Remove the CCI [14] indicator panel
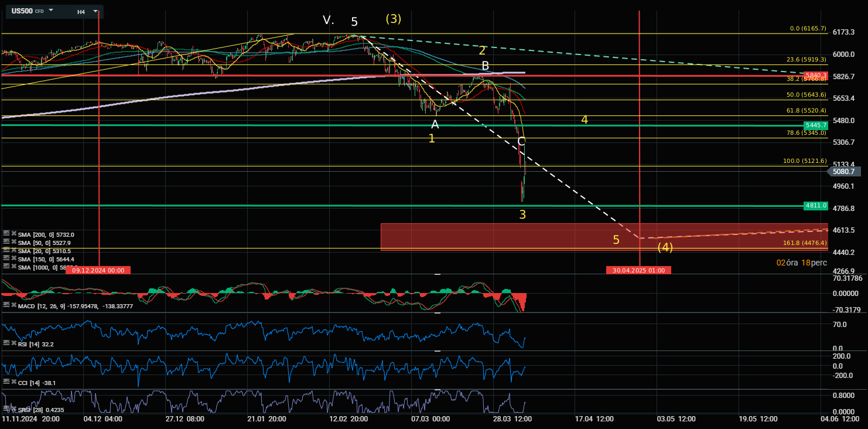This screenshot has height=429, width=868. [x=13, y=383]
